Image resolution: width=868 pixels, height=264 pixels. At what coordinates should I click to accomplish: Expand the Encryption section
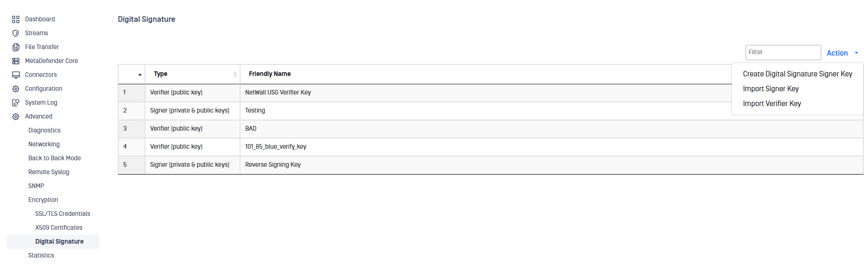(43, 200)
